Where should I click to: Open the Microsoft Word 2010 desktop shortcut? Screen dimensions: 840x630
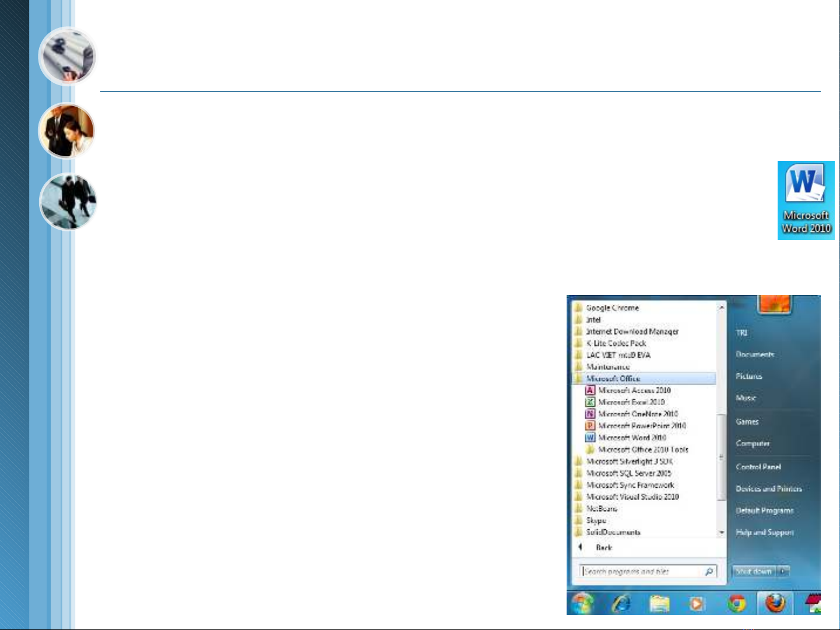point(806,199)
